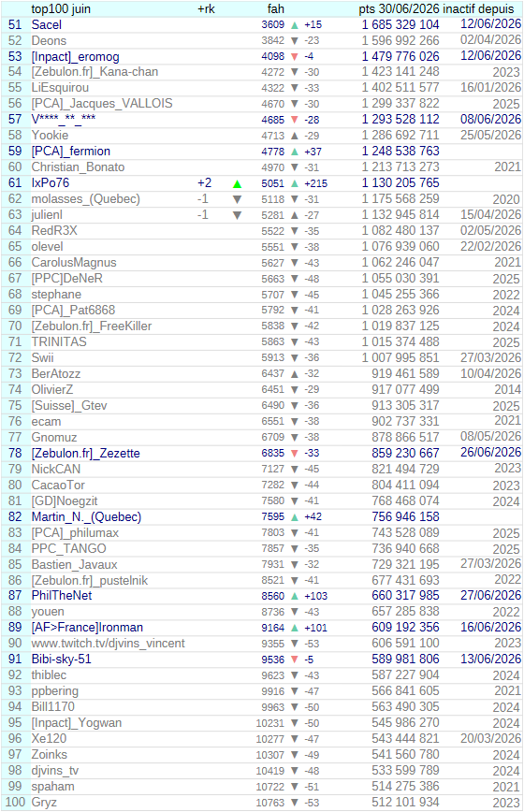
Task: Click the points value 756 946 158
Action: (405, 516)
